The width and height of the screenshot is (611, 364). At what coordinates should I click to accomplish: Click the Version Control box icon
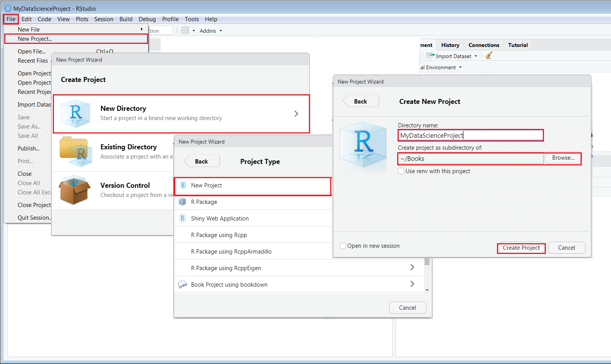pyautogui.click(x=74, y=190)
